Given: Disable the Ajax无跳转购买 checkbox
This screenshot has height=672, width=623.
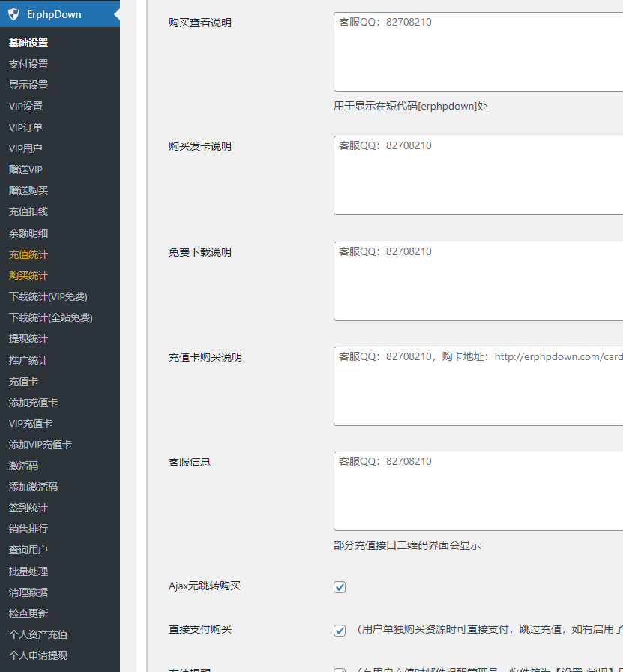Looking at the screenshot, I should (340, 587).
